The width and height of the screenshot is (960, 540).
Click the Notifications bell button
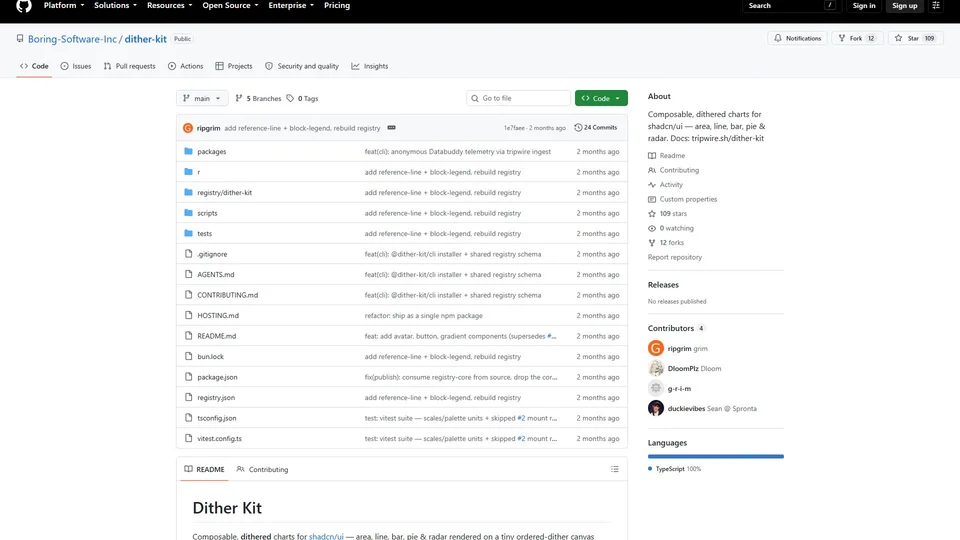(x=798, y=38)
